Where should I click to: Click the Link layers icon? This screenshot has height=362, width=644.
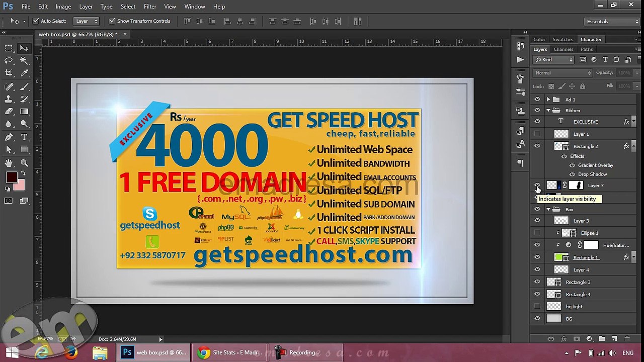point(551,339)
